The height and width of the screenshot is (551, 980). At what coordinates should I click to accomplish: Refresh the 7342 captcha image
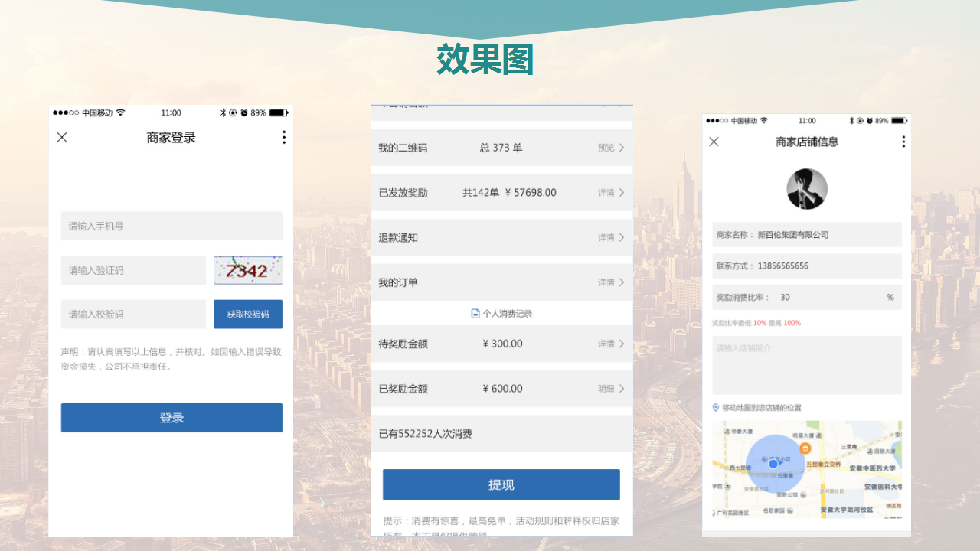coord(247,270)
